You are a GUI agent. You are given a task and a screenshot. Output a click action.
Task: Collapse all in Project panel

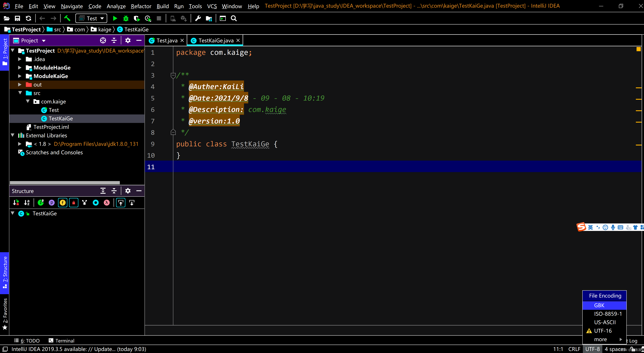(114, 40)
